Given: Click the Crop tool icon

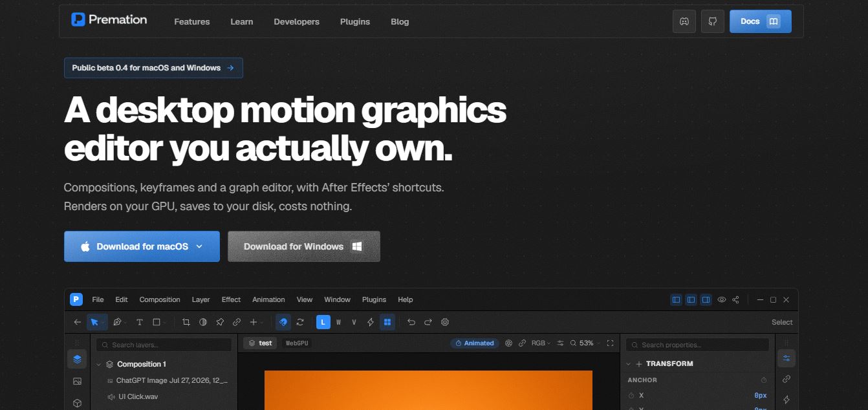Looking at the screenshot, I should (x=186, y=322).
